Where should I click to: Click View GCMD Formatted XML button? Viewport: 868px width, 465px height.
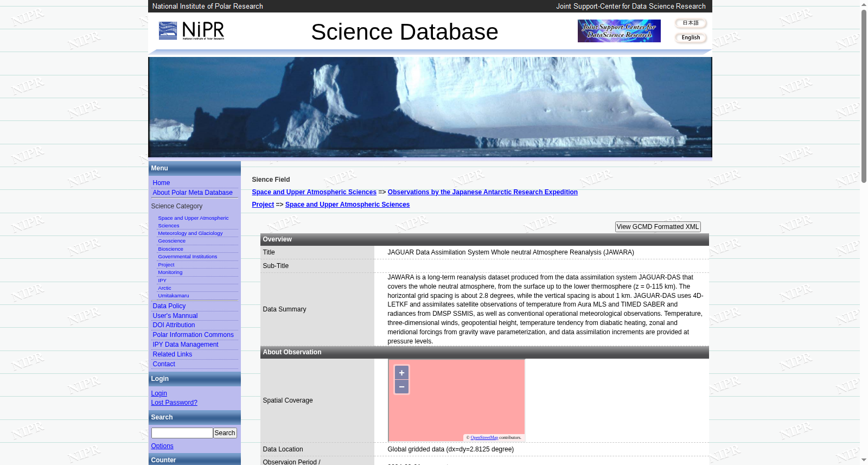pos(658,227)
